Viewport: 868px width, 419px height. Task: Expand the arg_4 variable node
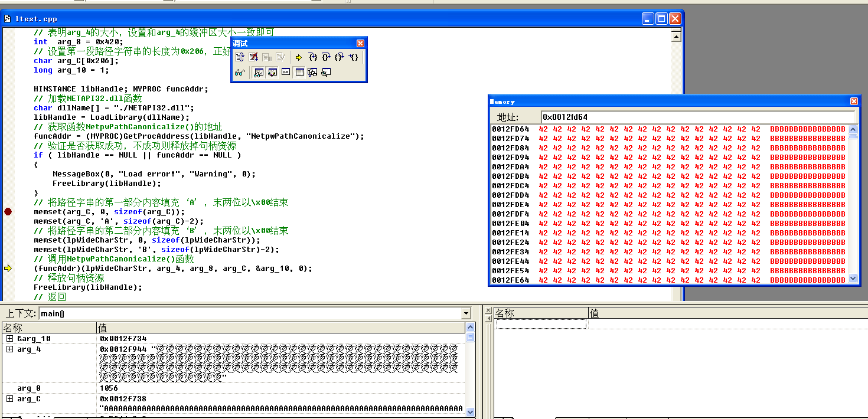click(x=9, y=349)
